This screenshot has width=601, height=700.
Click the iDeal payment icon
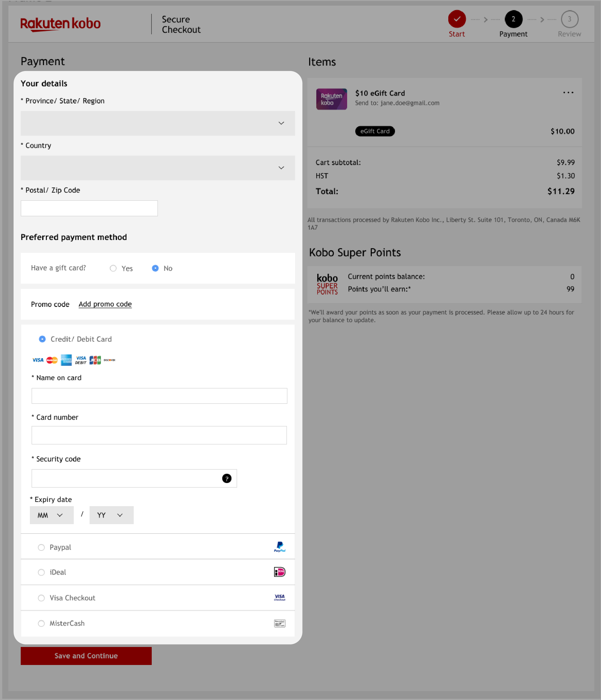[279, 571]
